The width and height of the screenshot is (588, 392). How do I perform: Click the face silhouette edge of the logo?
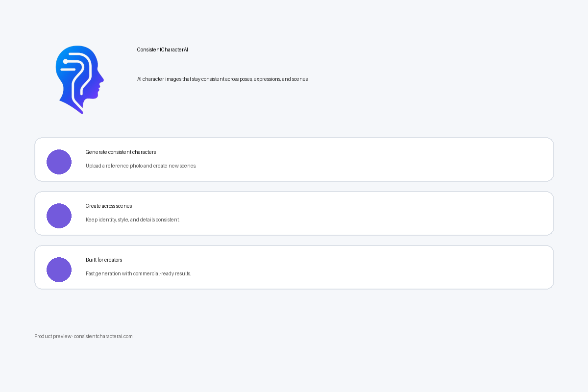click(99, 81)
